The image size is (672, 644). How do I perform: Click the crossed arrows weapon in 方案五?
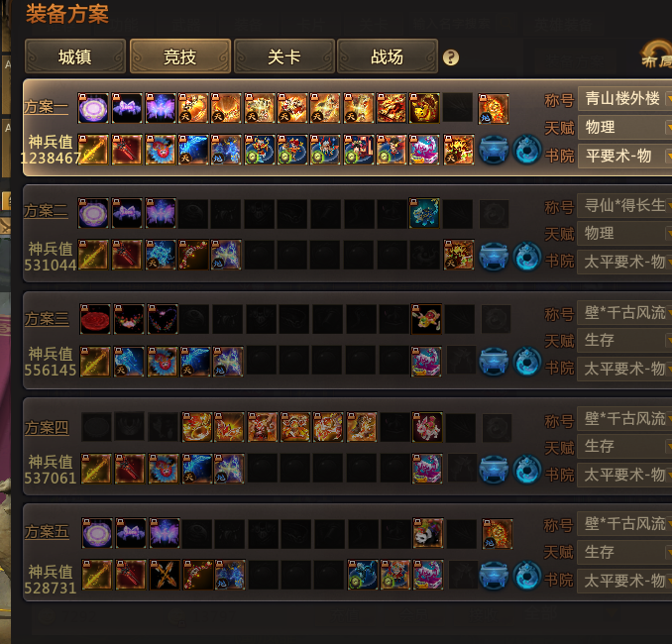(x=165, y=575)
